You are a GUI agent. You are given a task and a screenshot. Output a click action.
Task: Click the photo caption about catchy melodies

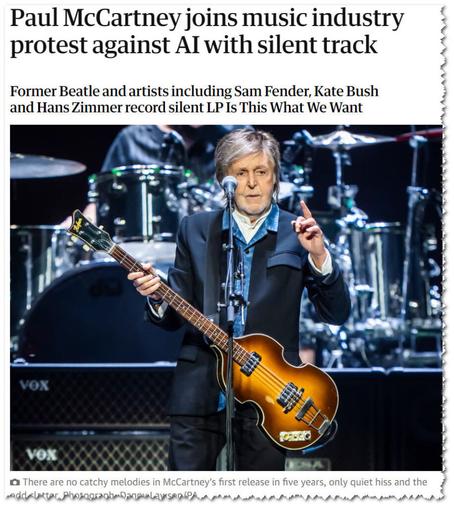(225, 482)
